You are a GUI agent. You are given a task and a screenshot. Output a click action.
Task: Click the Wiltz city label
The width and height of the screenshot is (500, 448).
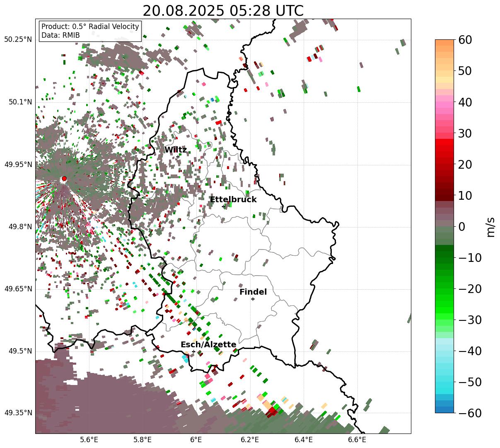176,150
